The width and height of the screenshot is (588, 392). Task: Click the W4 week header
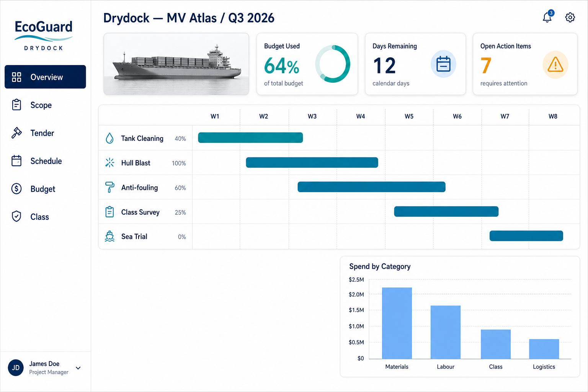(361, 116)
